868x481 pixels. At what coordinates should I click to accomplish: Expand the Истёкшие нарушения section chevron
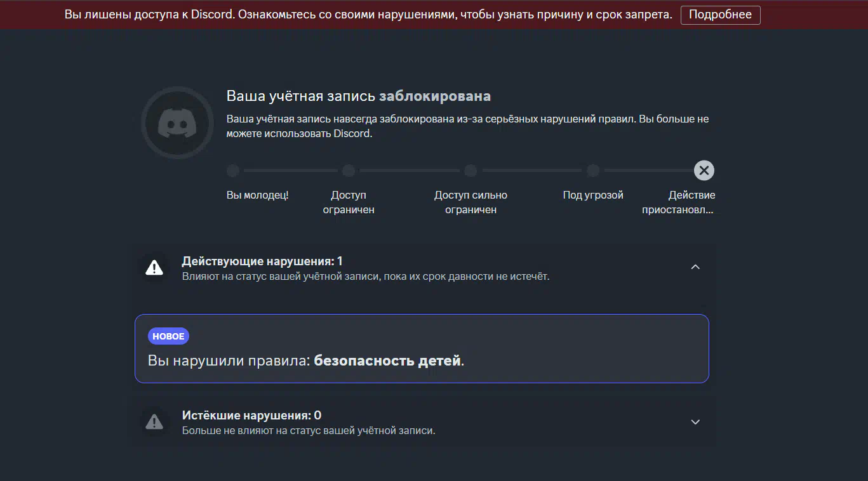pos(695,422)
